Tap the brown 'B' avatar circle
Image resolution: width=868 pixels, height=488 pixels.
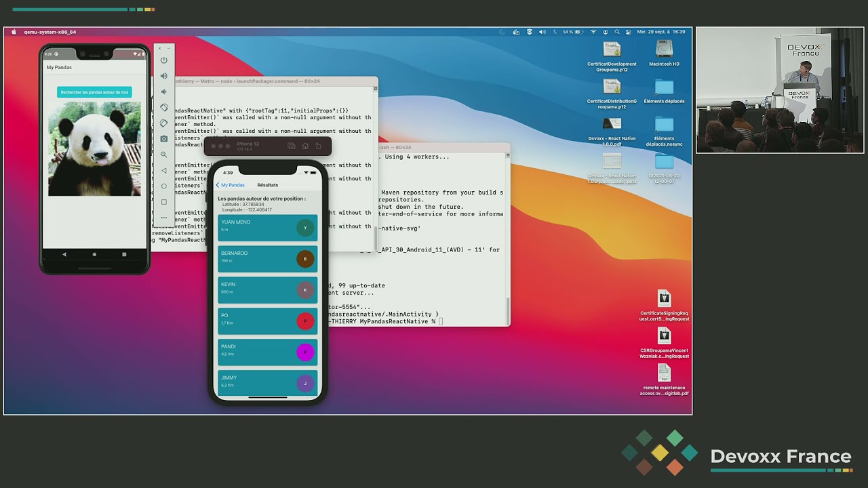pyautogui.click(x=305, y=259)
